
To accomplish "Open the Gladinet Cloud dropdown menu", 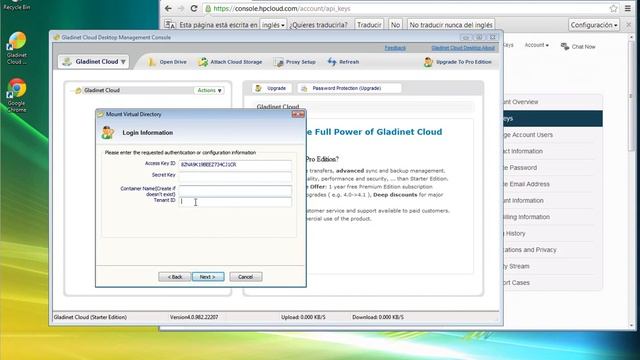I will 94,62.
